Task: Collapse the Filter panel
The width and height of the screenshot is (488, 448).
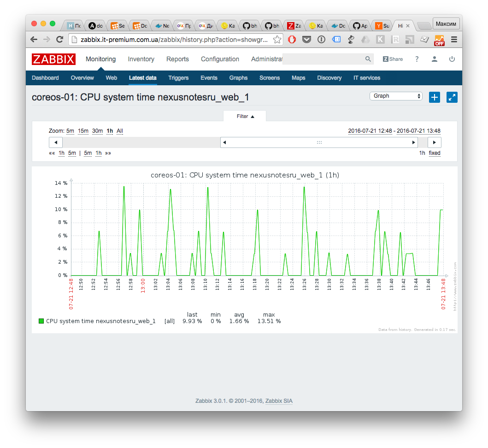Action: click(245, 116)
